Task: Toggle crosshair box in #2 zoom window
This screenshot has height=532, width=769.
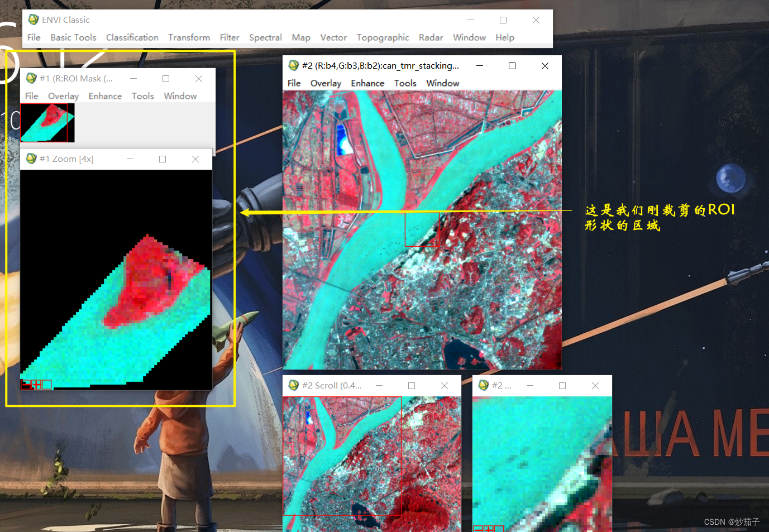Action: pyautogui.click(x=499, y=529)
